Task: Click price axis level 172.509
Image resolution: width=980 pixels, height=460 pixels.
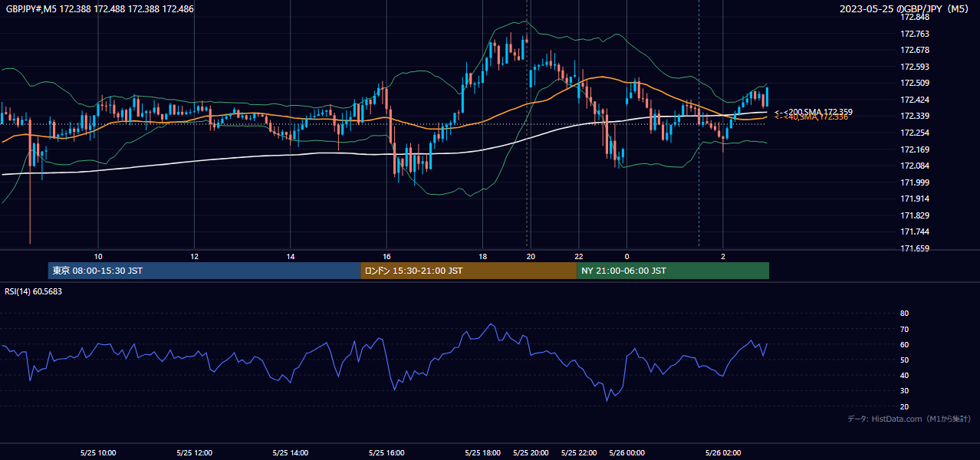Action: [914, 83]
